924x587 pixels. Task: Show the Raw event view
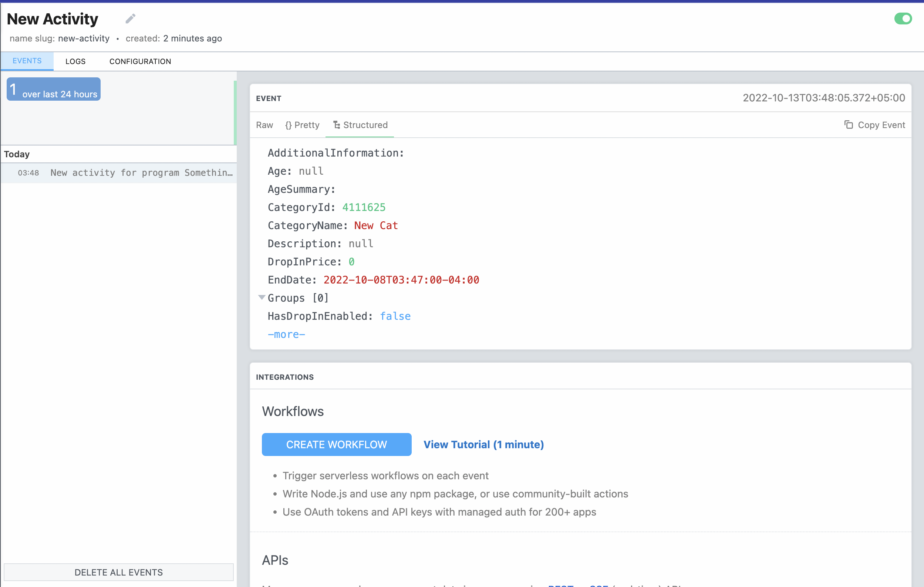point(264,125)
